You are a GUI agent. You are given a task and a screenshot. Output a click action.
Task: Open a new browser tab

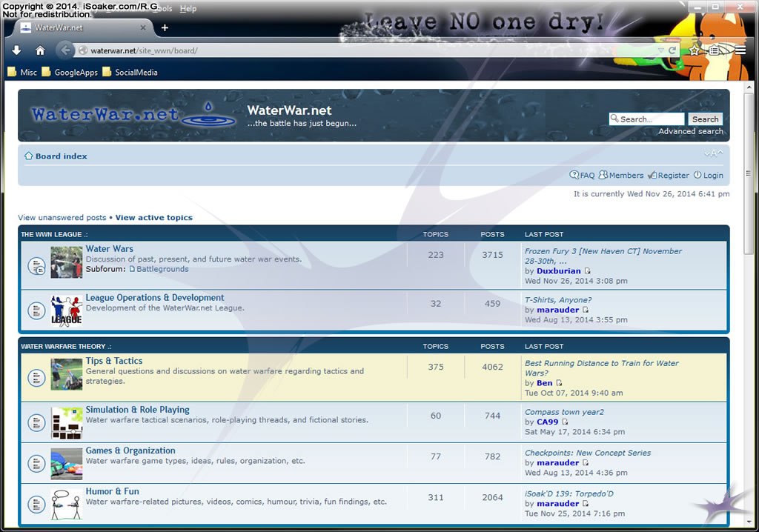point(165,27)
